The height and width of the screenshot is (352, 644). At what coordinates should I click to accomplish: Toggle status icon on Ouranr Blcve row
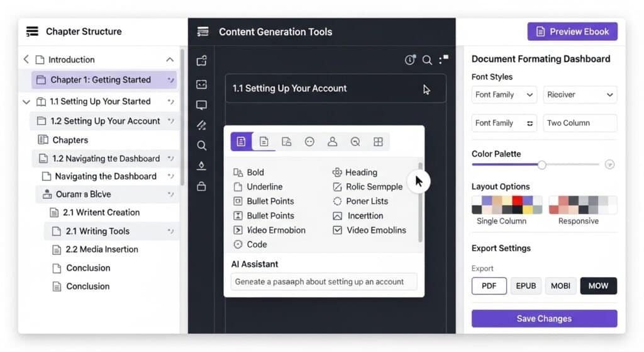[x=170, y=194]
